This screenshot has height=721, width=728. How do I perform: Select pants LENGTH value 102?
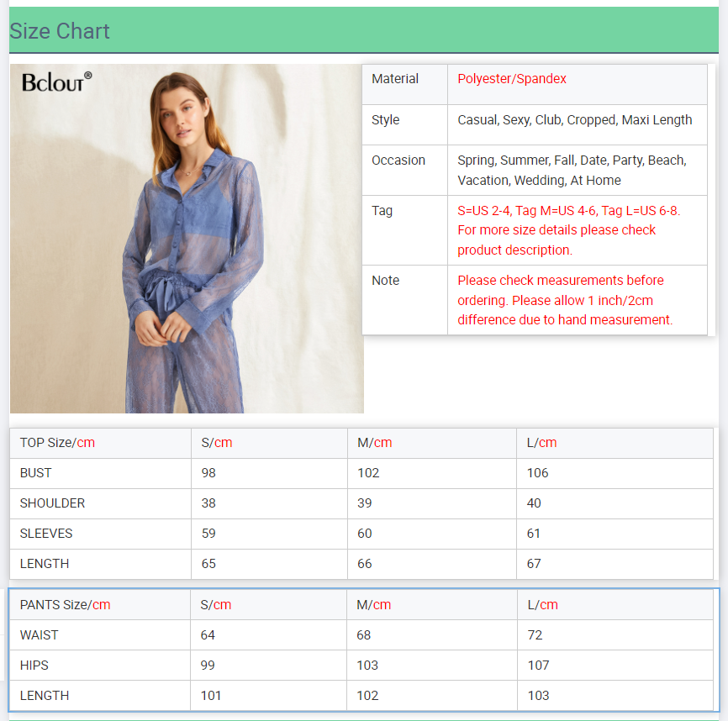367,696
